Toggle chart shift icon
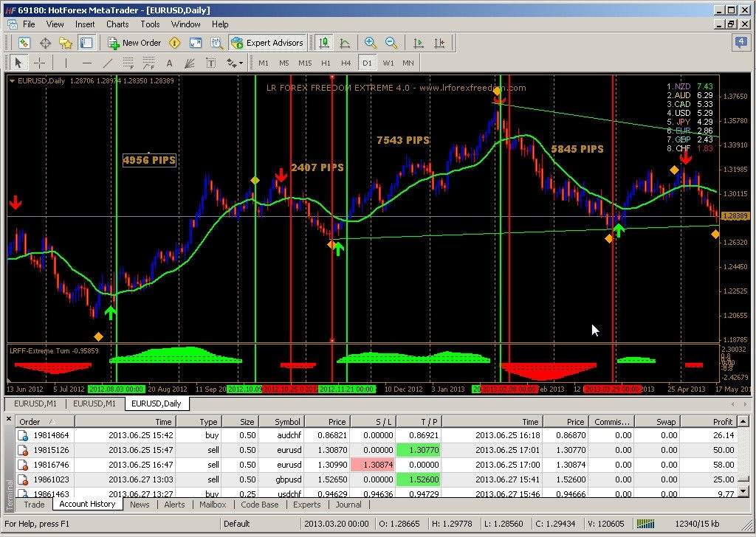The width and height of the screenshot is (756, 537). 439,43
